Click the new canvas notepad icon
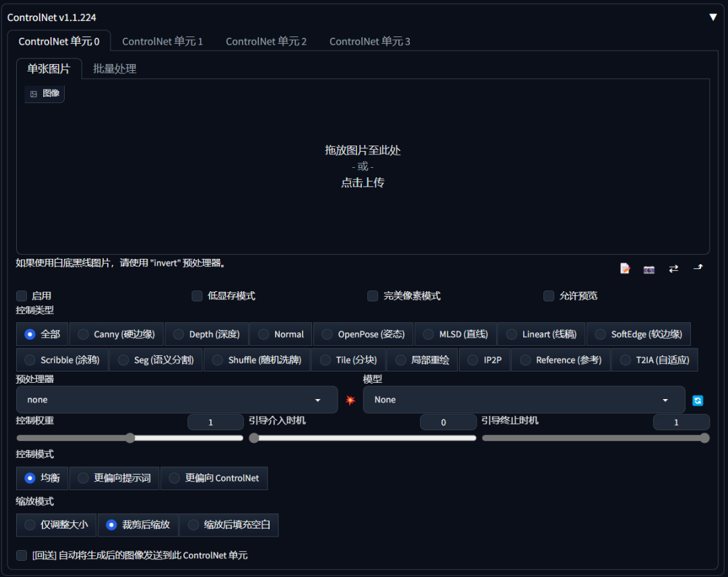728x577 pixels. tap(625, 268)
